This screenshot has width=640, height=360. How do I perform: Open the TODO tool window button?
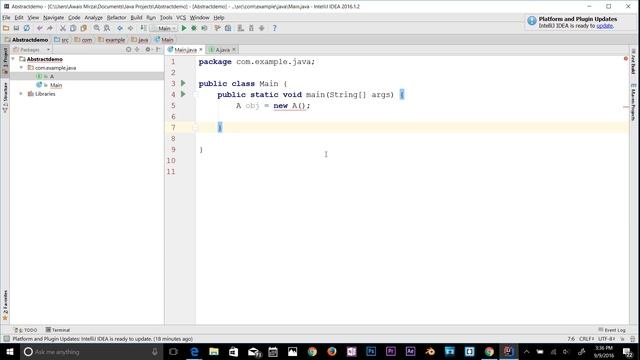tap(26, 330)
